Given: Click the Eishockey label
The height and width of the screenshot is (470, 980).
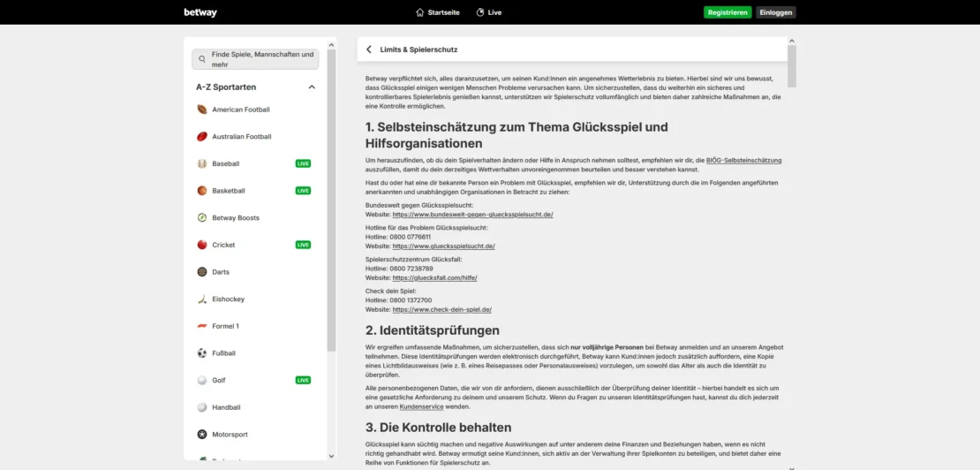Looking at the screenshot, I should (228, 299).
